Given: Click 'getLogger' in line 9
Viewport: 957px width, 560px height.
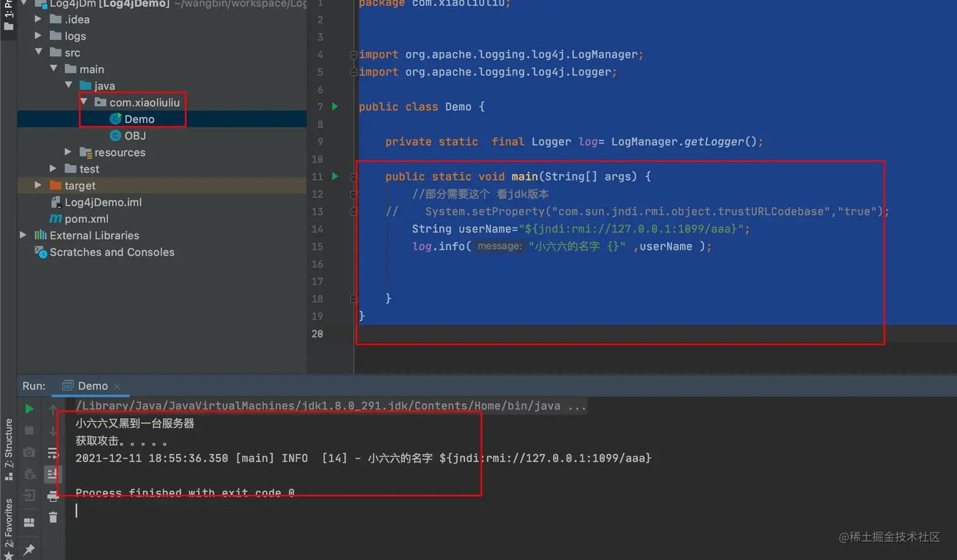Looking at the screenshot, I should (x=713, y=142).
